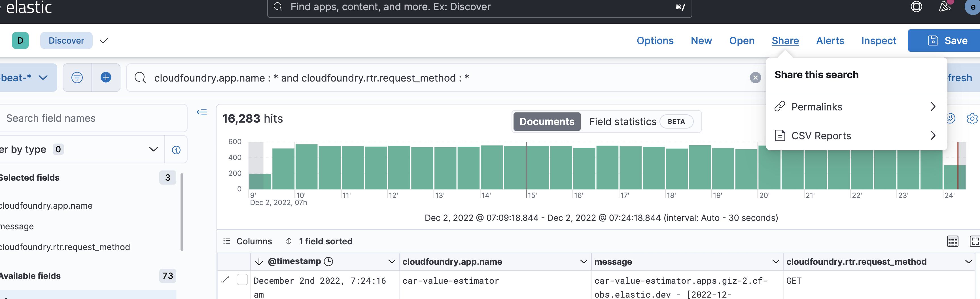Click the link icon next to Permalinks
The width and height of the screenshot is (980, 299).
coord(780,106)
